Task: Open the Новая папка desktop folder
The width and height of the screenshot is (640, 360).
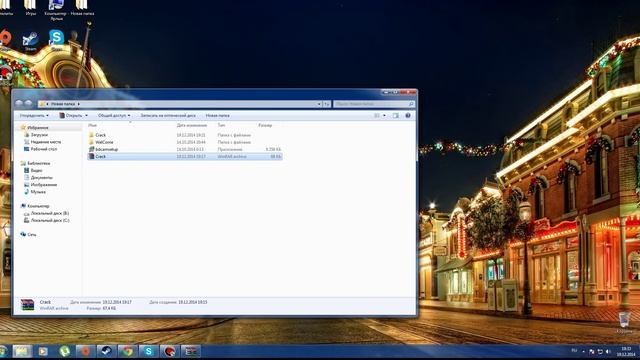Action: [x=82, y=7]
